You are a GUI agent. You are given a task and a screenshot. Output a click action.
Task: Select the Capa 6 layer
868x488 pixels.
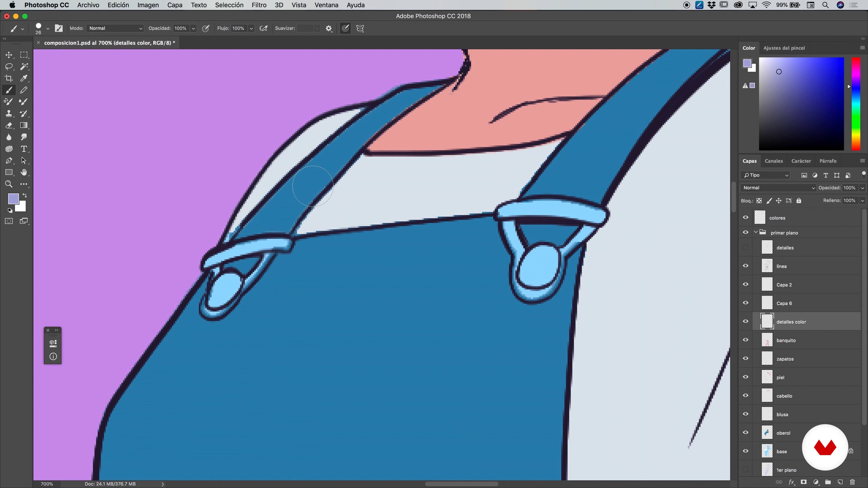point(806,303)
